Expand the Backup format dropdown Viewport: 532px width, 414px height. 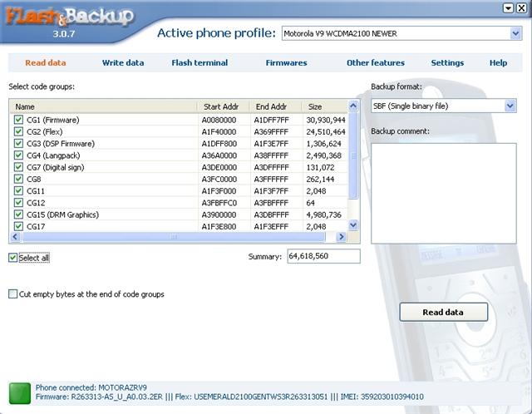click(x=510, y=106)
